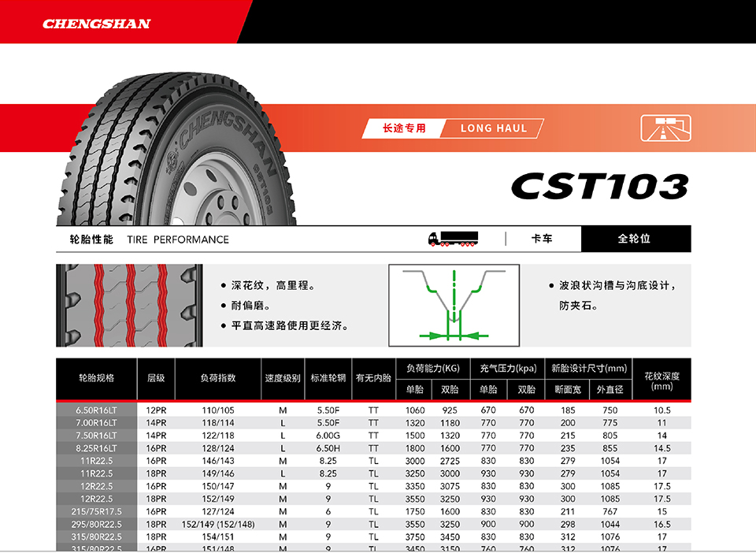Click the 150/147 load index cell

click(x=218, y=487)
